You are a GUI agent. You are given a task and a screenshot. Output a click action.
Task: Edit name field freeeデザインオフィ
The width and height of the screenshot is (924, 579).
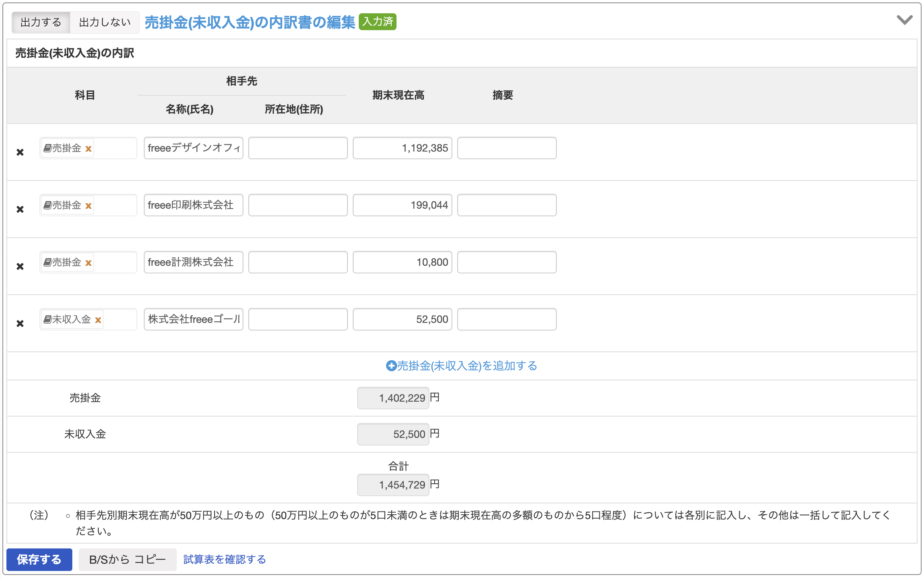194,148
